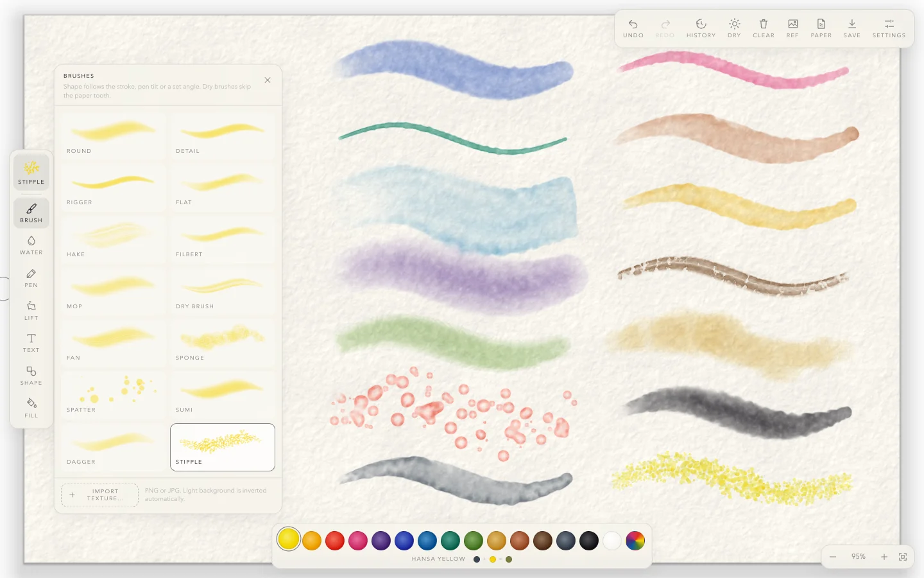Click the Hansa Yellow color name
The image size is (924, 578).
[x=438, y=559]
